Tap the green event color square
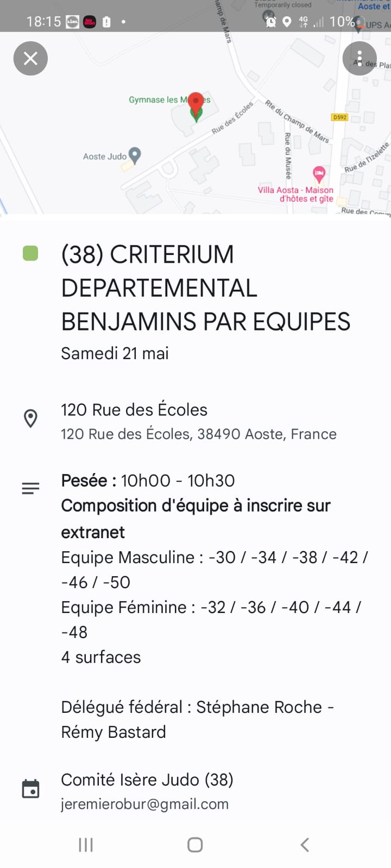Viewport: 391px width, 868px height. pyautogui.click(x=30, y=253)
